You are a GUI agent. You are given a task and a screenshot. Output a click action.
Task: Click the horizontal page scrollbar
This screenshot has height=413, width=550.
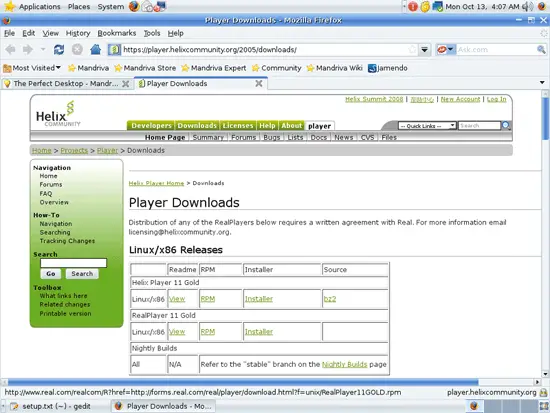point(243,382)
